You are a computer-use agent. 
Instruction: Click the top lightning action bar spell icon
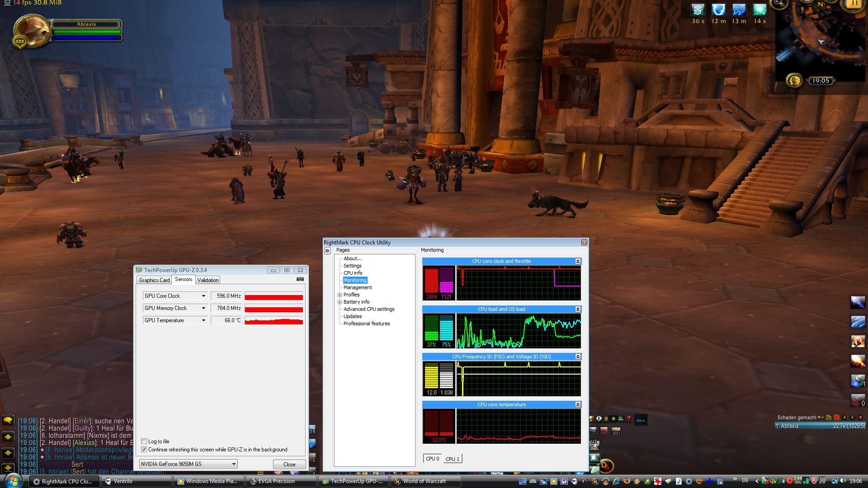[x=858, y=302]
